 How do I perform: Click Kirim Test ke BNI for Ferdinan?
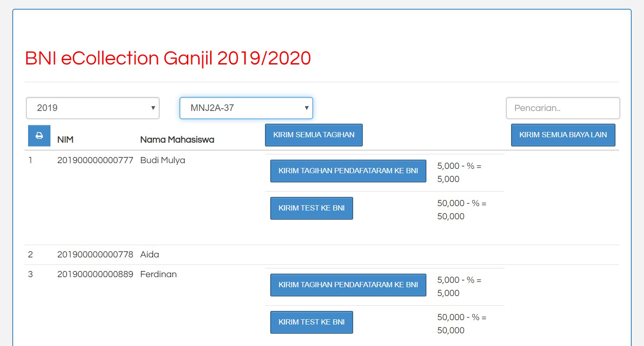tap(311, 322)
